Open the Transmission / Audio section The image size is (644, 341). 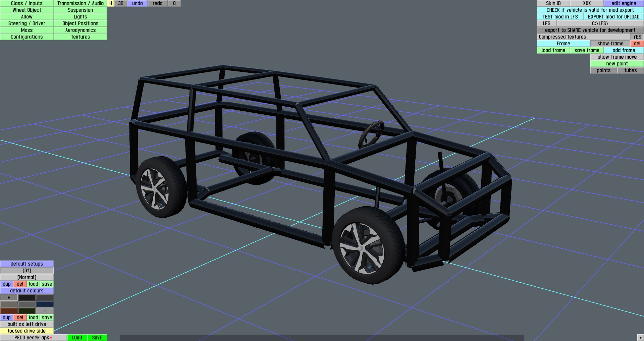tap(80, 3)
